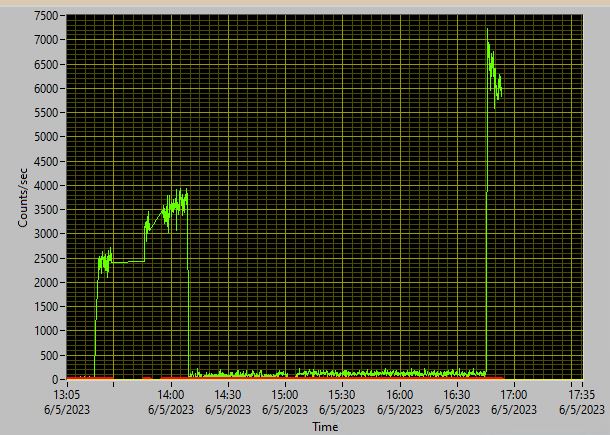Click the 1000 Y-axis tick label
The image size is (610, 435).
point(46,331)
